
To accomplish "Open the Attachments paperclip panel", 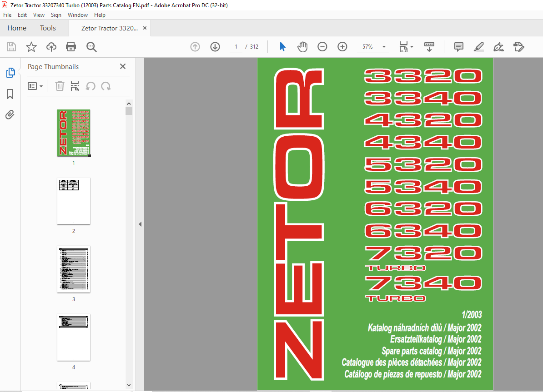I will tap(10, 114).
